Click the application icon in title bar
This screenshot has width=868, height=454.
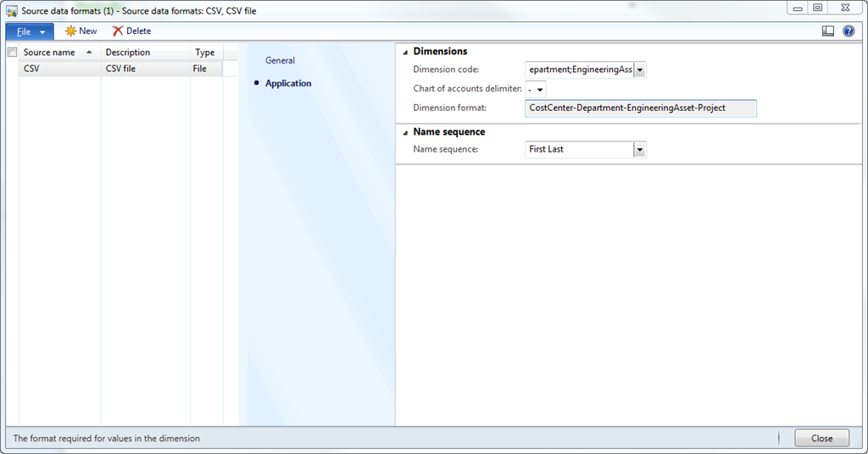(x=12, y=11)
